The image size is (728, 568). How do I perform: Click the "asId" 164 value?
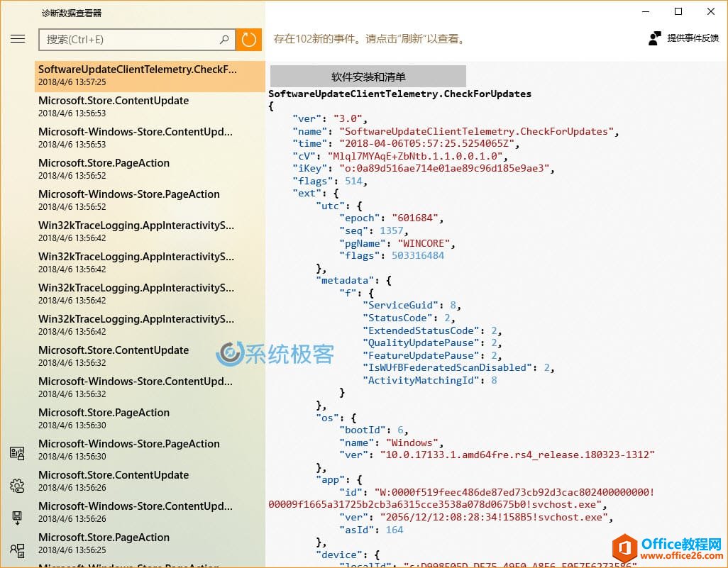click(x=395, y=530)
